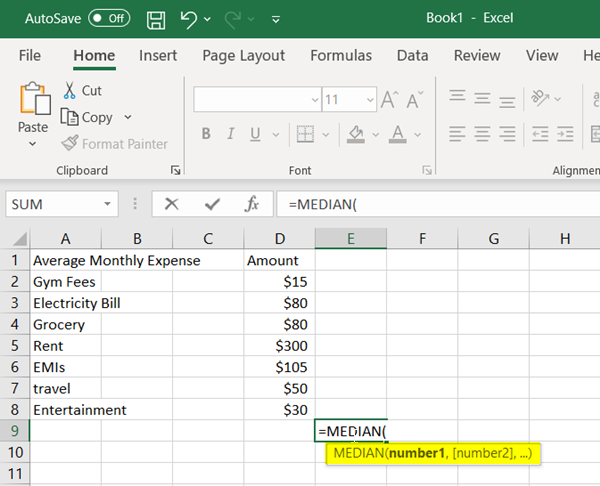Open the Copy options dropdown arrow
This screenshot has width=600, height=486.
click(x=129, y=118)
